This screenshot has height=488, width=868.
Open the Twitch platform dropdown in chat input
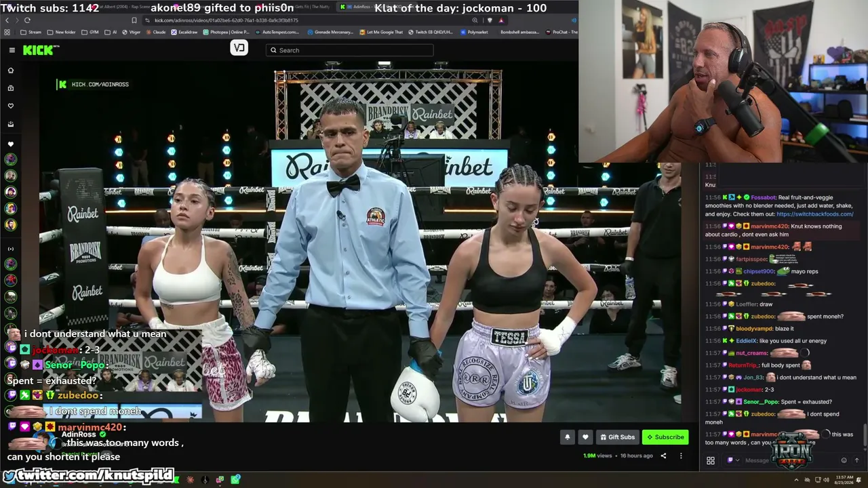pos(732,460)
